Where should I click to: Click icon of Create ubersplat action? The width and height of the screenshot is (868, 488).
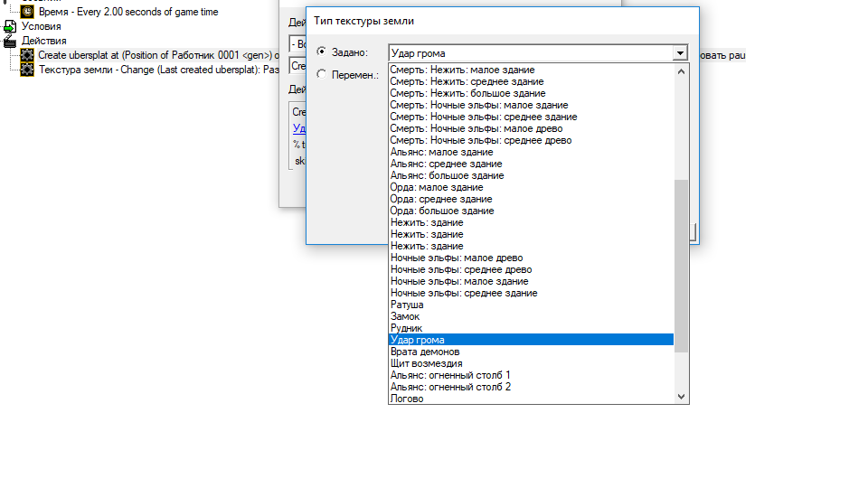(x=27, y=55)
